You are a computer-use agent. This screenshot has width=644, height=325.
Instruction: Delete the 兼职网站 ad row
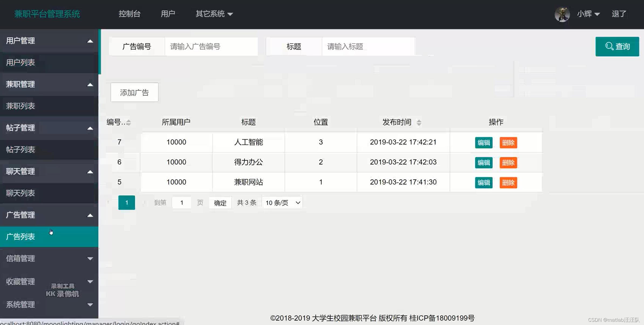(508, 183)
